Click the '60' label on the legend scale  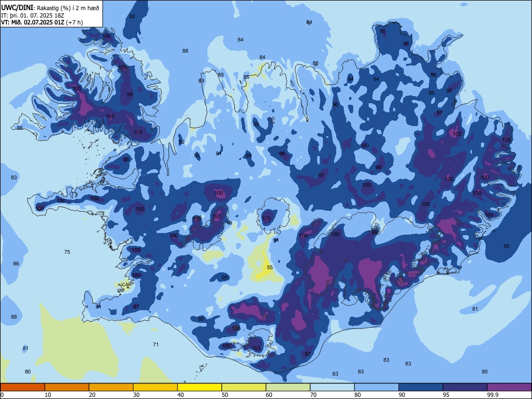coord(269,395)
